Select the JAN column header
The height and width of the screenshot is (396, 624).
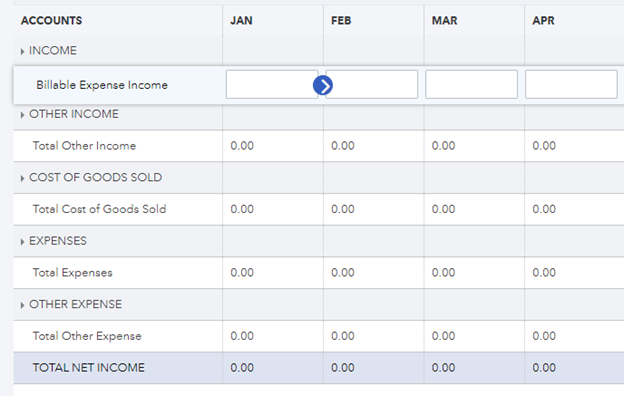coord(241,21)
